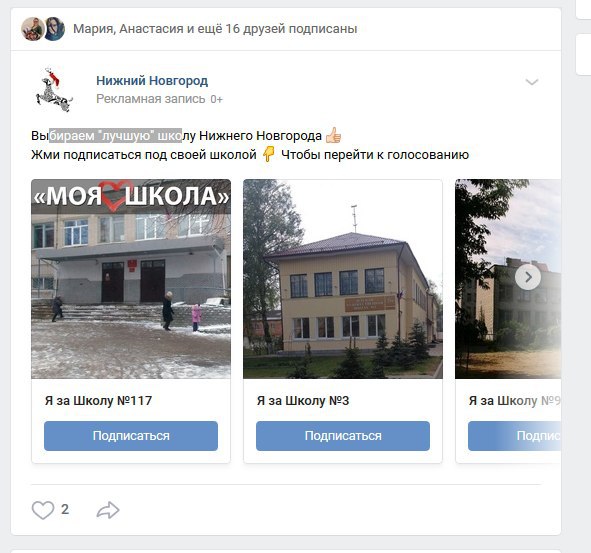This screenshot has height=553, width=591.
Task: Subscribe to Школа №117
Action: coord(131,436)
